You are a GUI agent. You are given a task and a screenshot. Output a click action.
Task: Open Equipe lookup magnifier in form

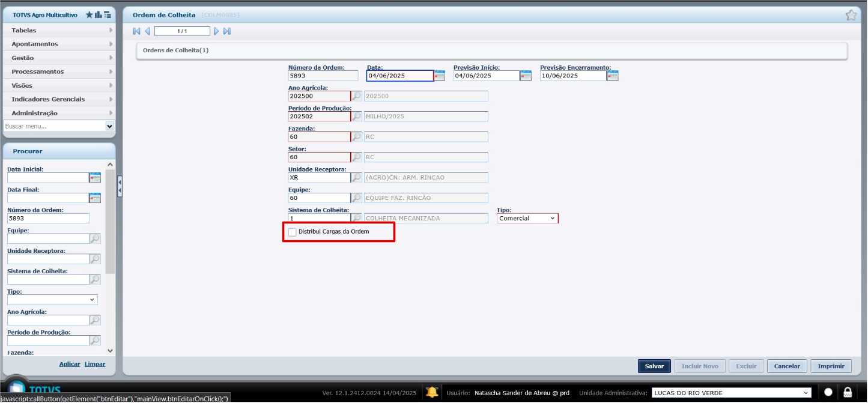[357, 198]
